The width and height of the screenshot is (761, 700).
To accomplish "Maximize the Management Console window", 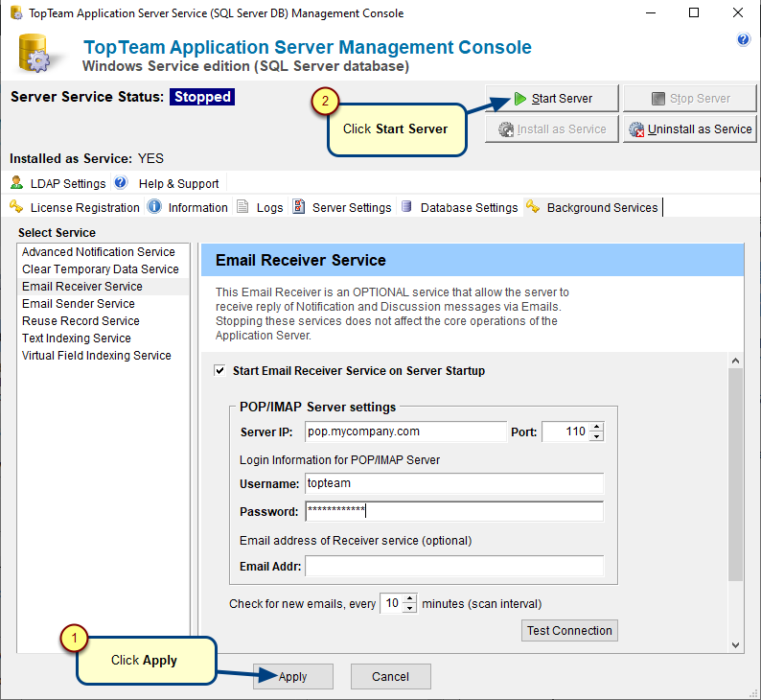I will click(694, 13).
